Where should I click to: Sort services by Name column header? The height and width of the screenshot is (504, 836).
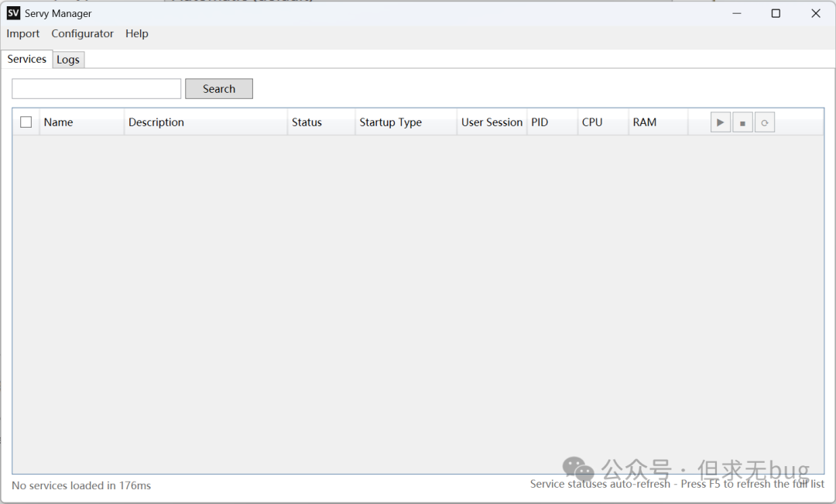pyautogui.click(x=59, y=122)
